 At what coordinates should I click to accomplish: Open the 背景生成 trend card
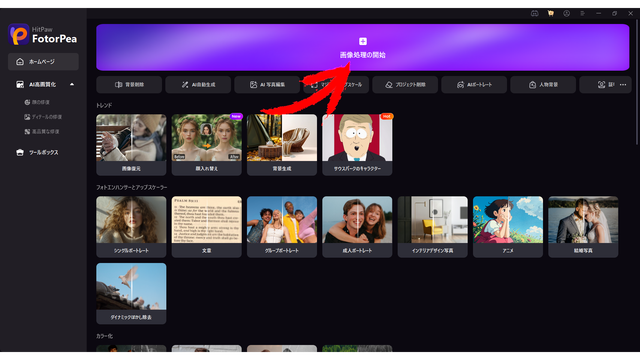point(282,145)
